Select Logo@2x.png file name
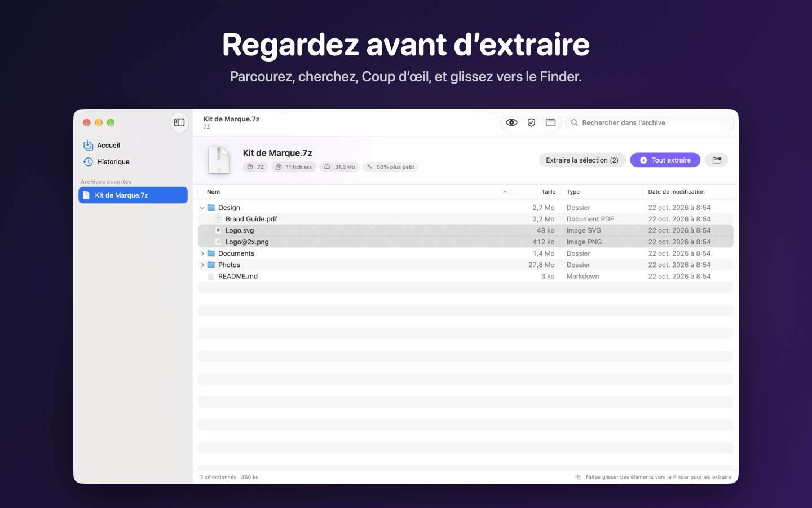 [247, 242]
